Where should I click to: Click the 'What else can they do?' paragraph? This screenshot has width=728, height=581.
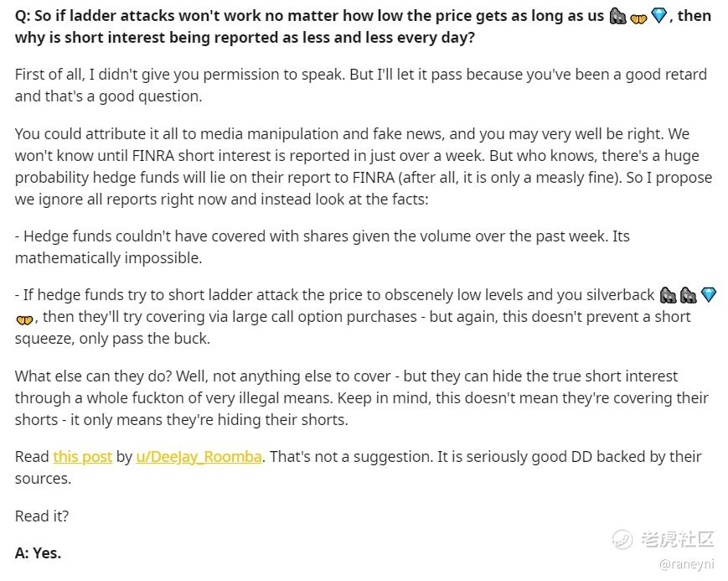(362, 398)
